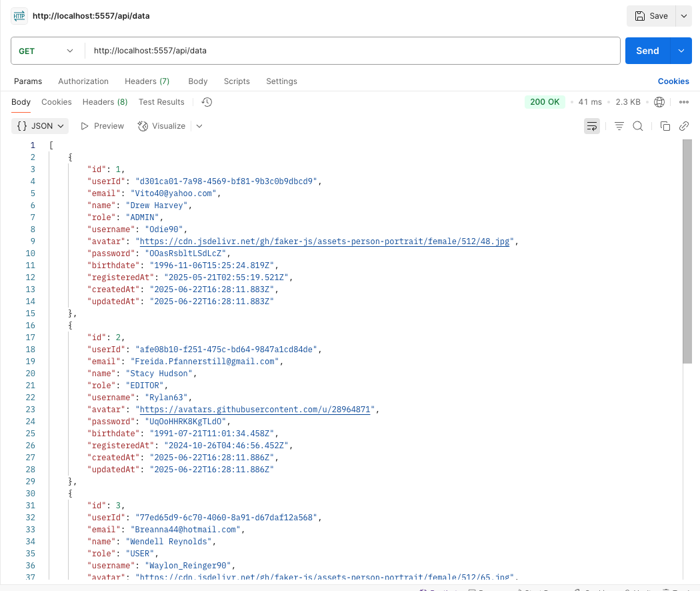Click the role value ADMIN
This screenshot has height=591, width=700.
(x=143, y=217)
